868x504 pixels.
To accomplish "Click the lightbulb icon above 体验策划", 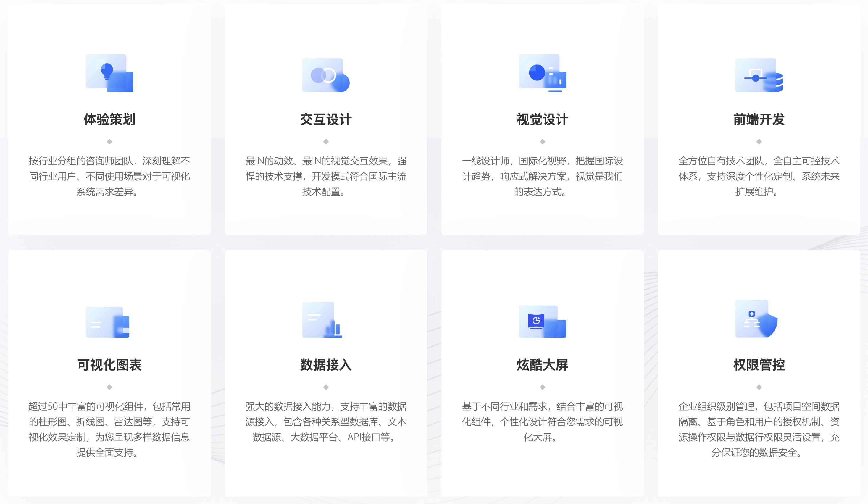I will click(x=109, y=73).
